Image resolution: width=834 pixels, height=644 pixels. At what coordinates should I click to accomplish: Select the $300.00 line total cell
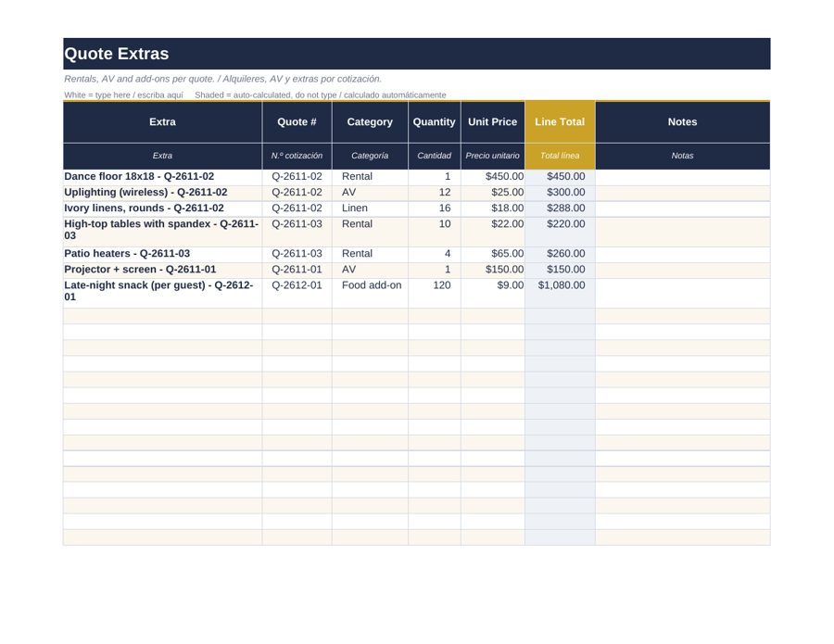coord(560,193)
